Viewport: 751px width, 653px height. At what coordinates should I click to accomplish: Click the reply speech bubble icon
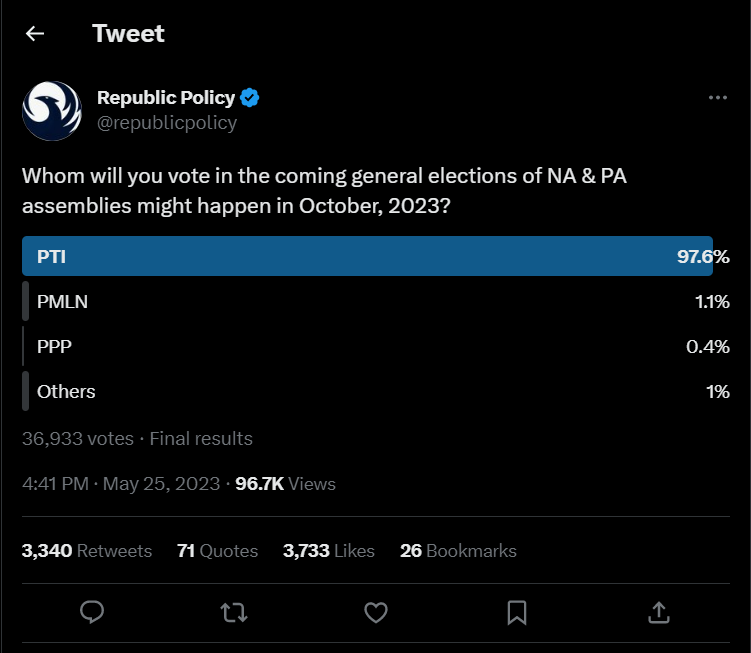(x=92, y=612)
